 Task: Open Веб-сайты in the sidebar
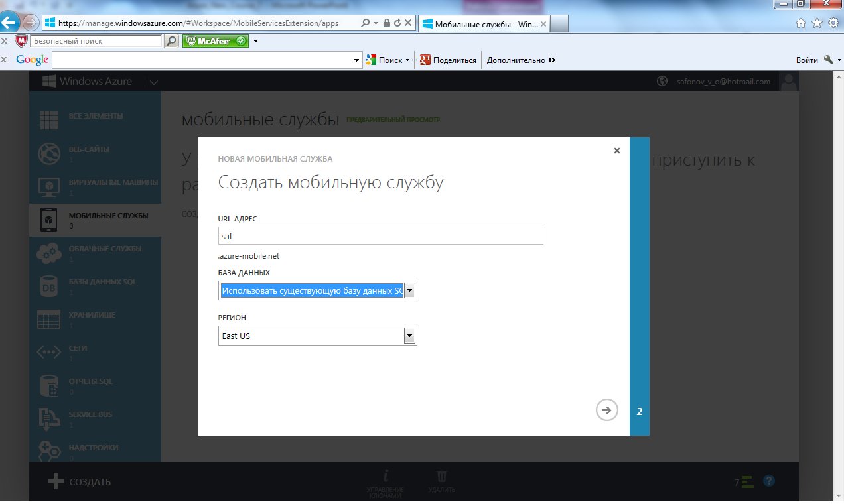point(96,153)
